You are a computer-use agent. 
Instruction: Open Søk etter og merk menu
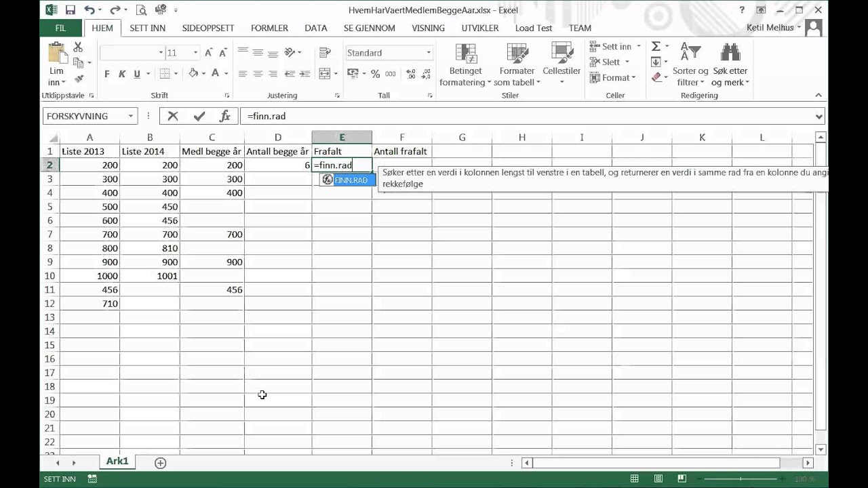coord(730,65)
